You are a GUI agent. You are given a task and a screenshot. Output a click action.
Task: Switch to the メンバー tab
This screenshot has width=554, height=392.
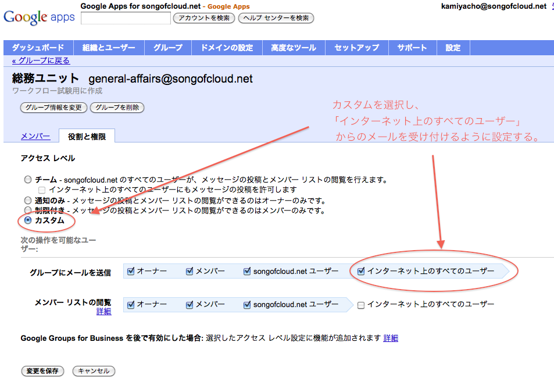pos(35,136)
